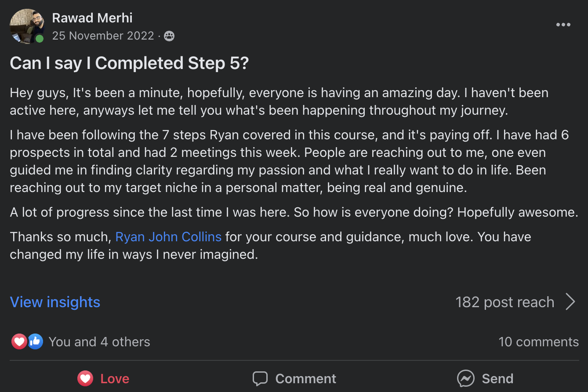Image resolution: width=588 pixels, height=392 pixels.
Task: Show who reacted via "You and 4 others"
Action: [x=99, y=342]
